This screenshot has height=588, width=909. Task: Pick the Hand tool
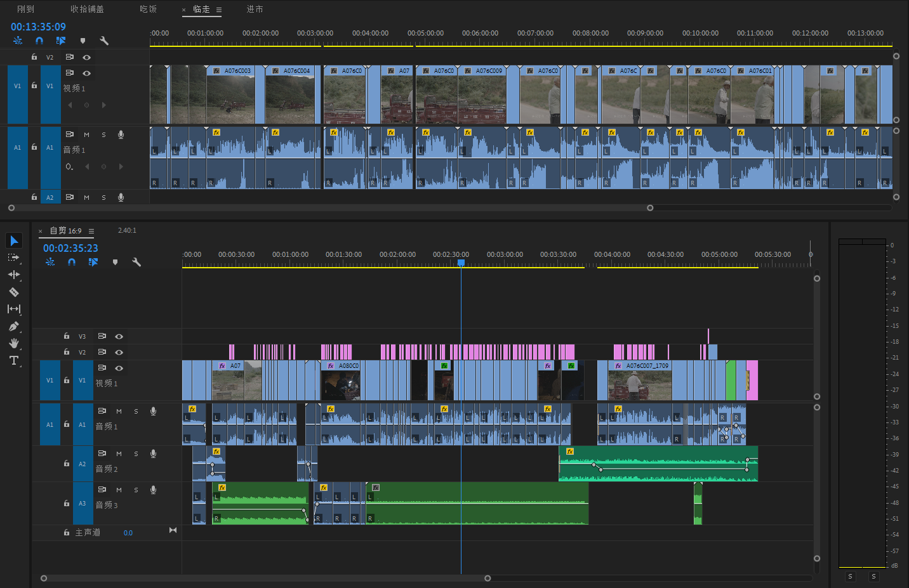point(14,344)
